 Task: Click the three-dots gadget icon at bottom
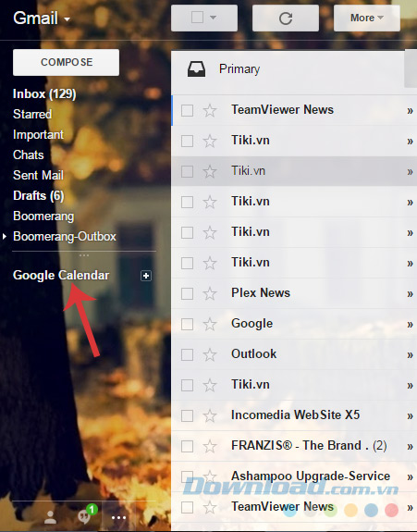pos(118,518)
